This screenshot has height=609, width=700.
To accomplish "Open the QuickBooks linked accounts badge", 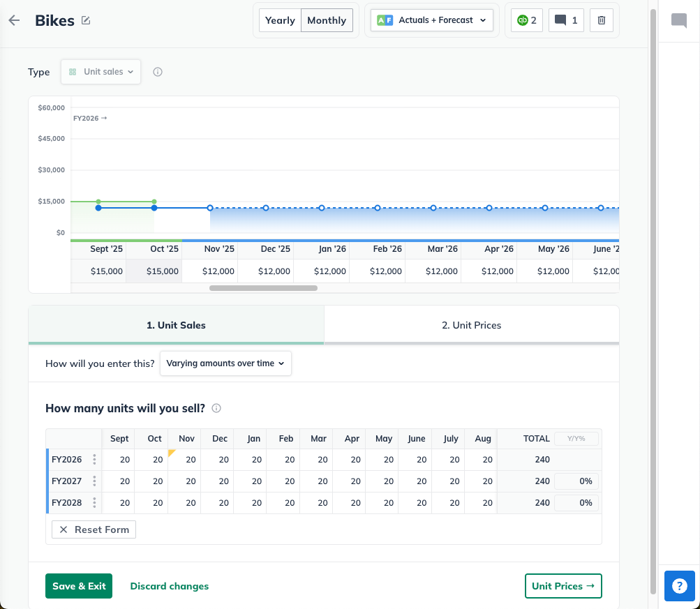I will click(x=527, y=20).
